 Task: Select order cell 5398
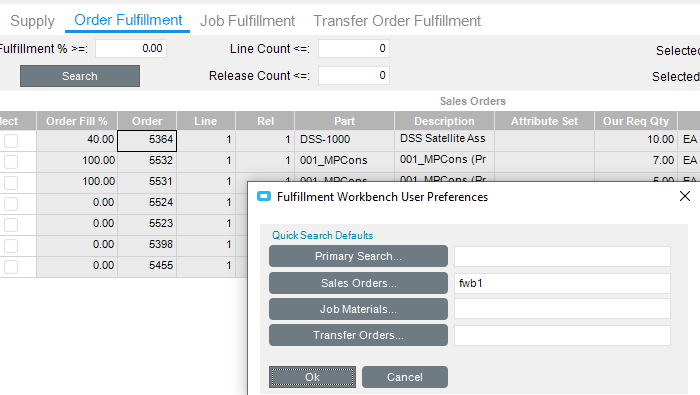pos(147,245)
